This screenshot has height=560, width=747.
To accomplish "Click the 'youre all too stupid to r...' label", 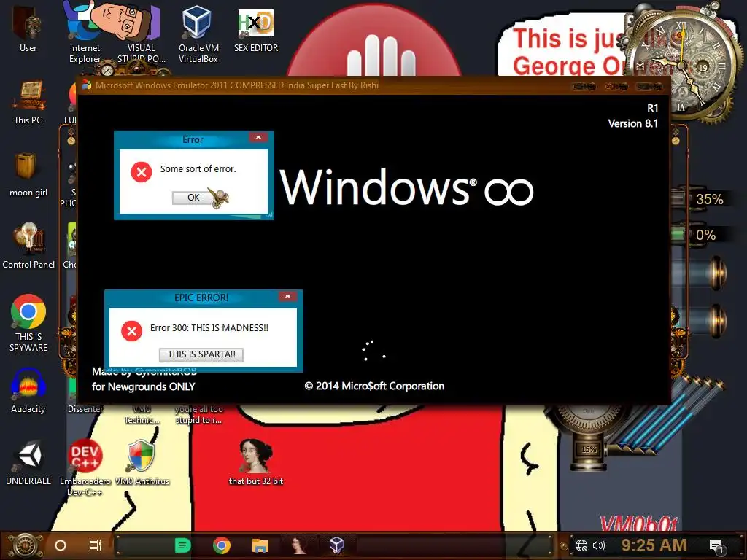I will tap(199, 414).
